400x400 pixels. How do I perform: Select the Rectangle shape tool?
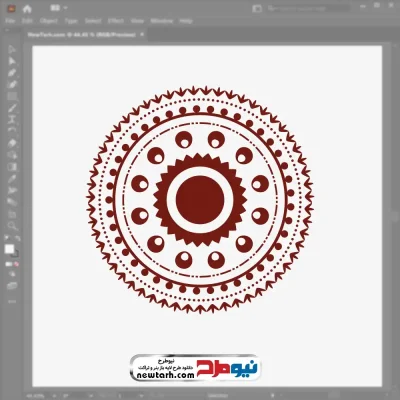pos(12,97)
